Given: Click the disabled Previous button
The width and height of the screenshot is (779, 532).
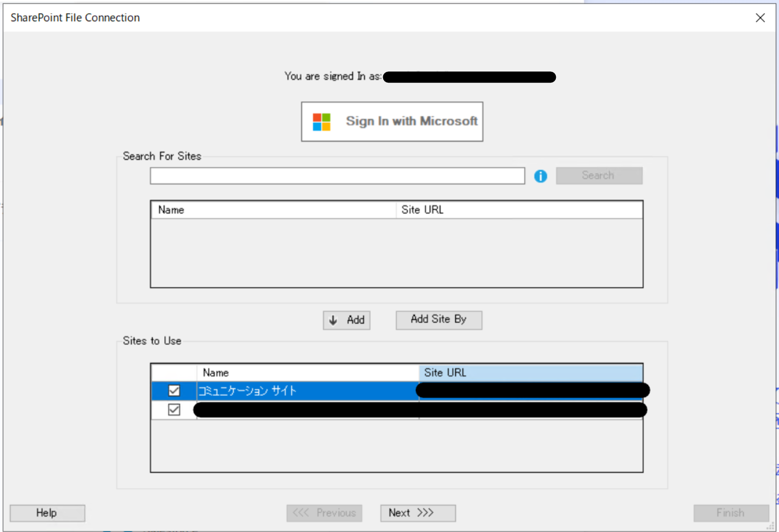Looking at the screenshot, I should coord(324,513).
